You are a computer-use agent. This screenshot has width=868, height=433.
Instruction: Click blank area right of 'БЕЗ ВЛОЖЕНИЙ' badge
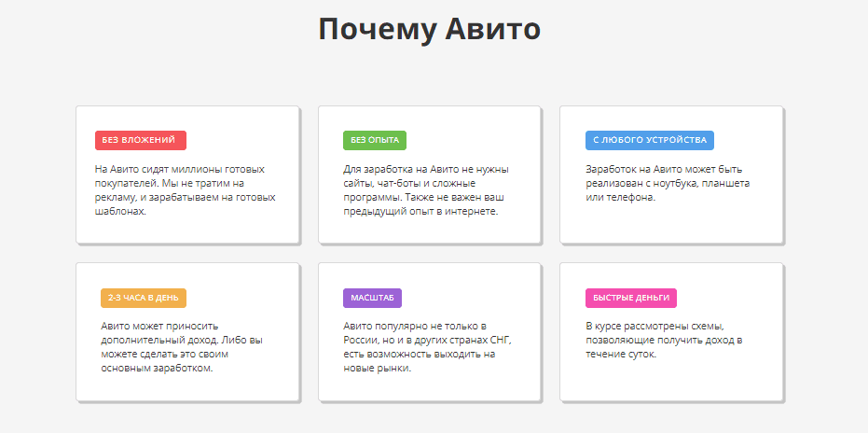coord(242,140)
